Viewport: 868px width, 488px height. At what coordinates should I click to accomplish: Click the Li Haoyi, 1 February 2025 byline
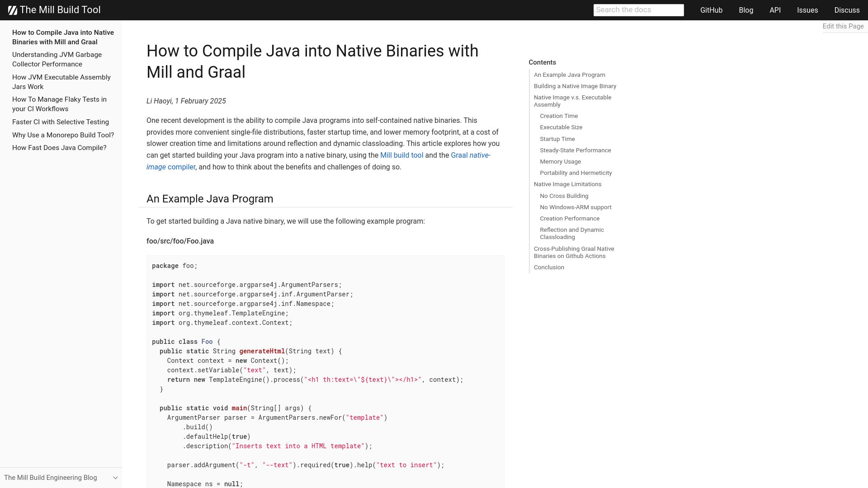pos(186,101)
